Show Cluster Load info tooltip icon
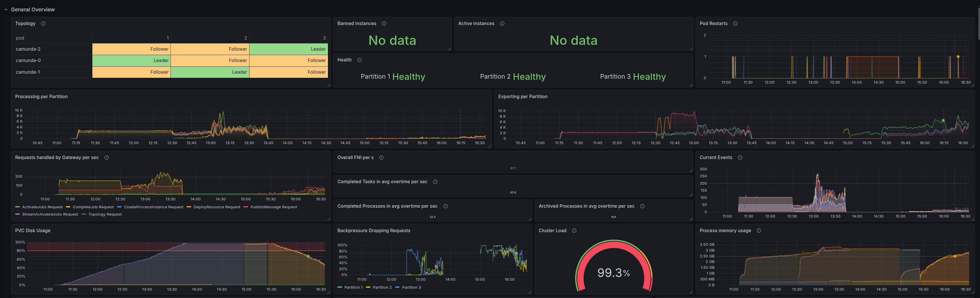Viewport: 980px width, 298px height. [x=574, y=231]
